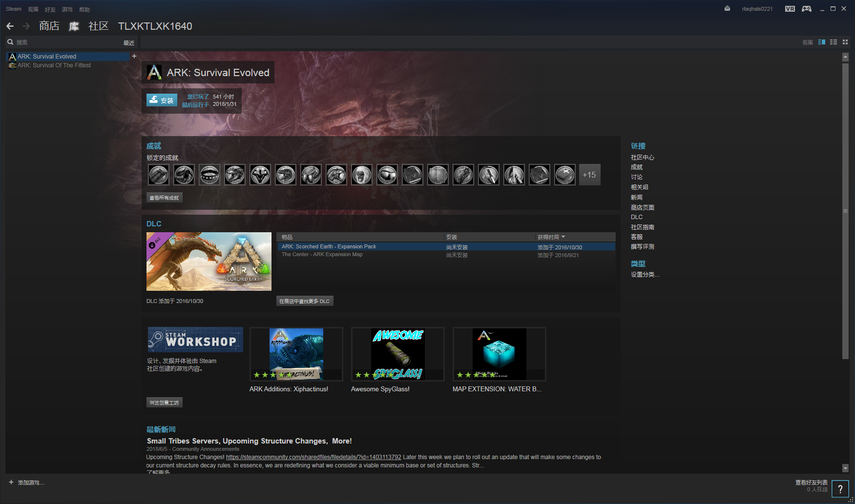Open Awesome SpyGlass! workshop thumbnail
Viewport: 855px width, 504px height.
[398, 354]
